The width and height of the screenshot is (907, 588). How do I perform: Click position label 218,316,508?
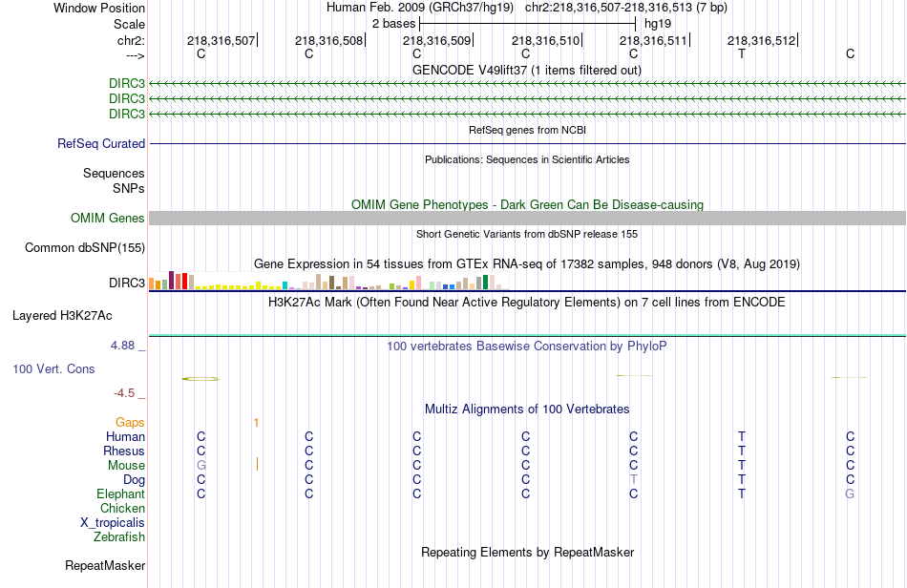(328, 40)
